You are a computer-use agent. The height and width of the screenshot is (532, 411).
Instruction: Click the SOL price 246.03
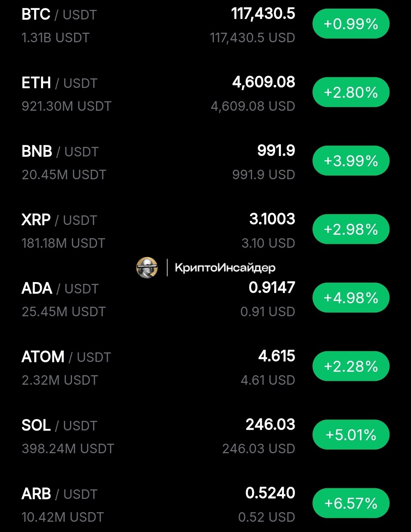pyautogui.click(x=270, y=425)
